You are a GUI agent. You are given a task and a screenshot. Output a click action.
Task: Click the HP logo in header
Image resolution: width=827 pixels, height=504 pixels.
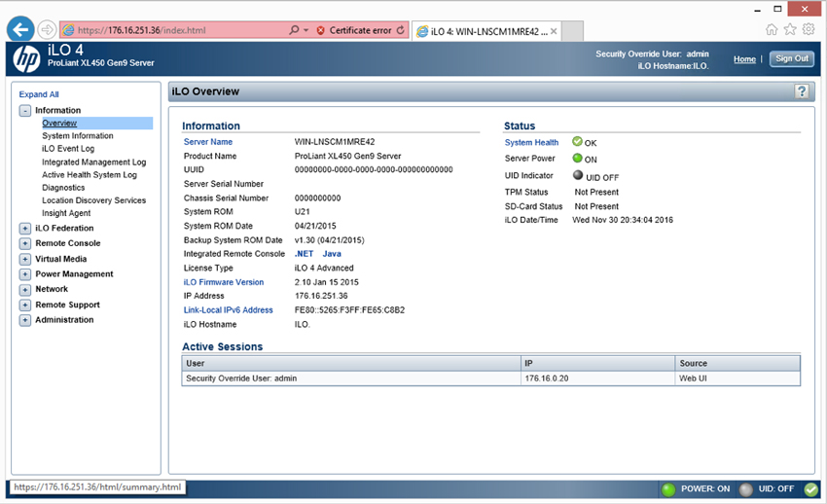click(x=26, y=58)
